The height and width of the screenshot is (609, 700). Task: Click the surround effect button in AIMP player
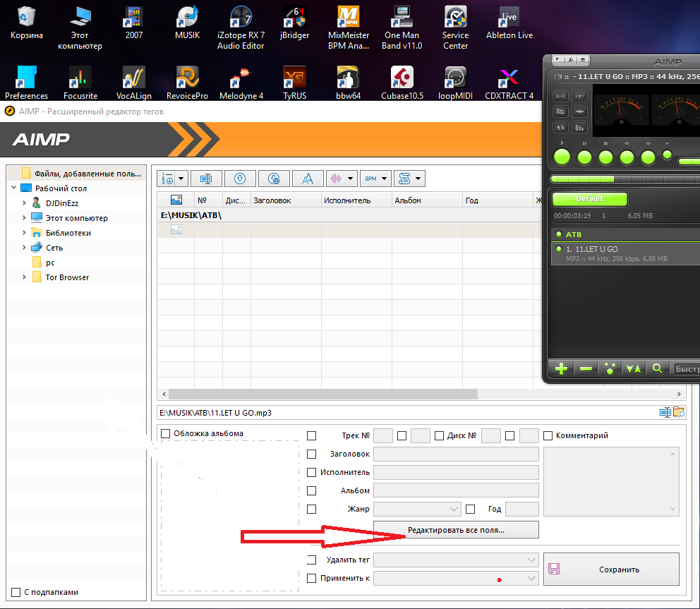tap(579, 96)
